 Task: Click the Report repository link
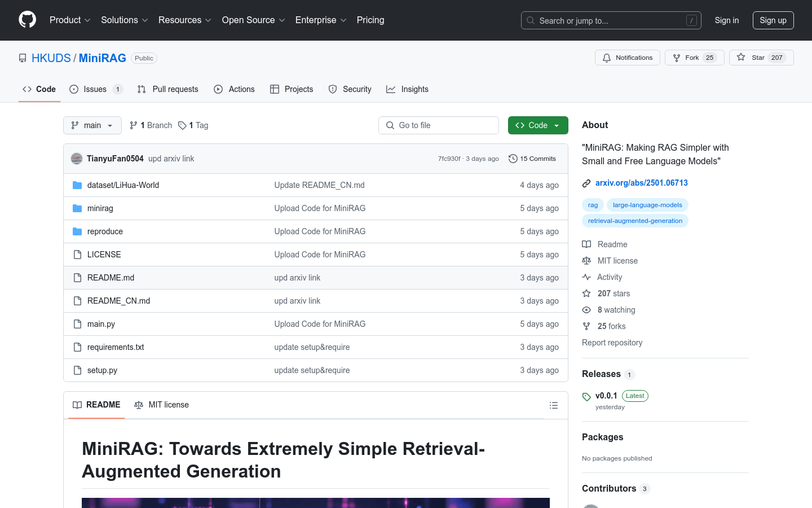tap(612, 343)
